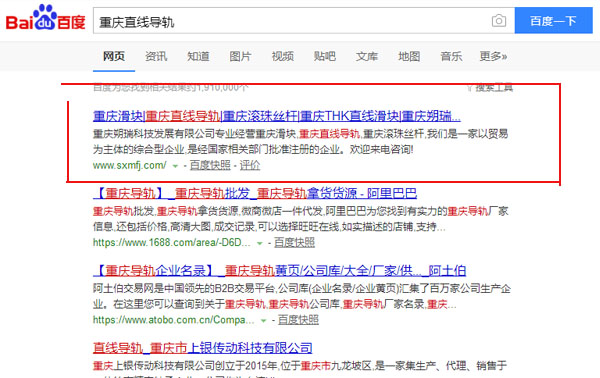The image size is (600, 378).
Task: Go to the 文库 tab
Action: 367,56
